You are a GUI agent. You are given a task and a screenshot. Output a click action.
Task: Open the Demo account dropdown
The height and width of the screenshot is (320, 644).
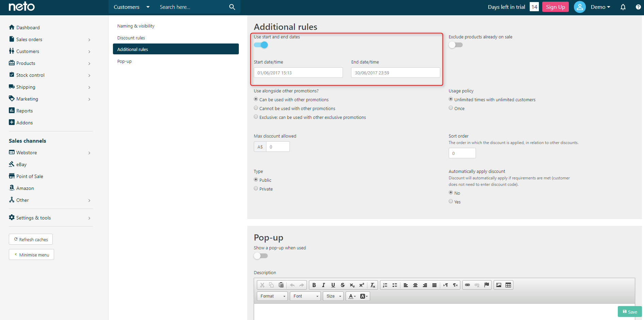coord(600,7)
